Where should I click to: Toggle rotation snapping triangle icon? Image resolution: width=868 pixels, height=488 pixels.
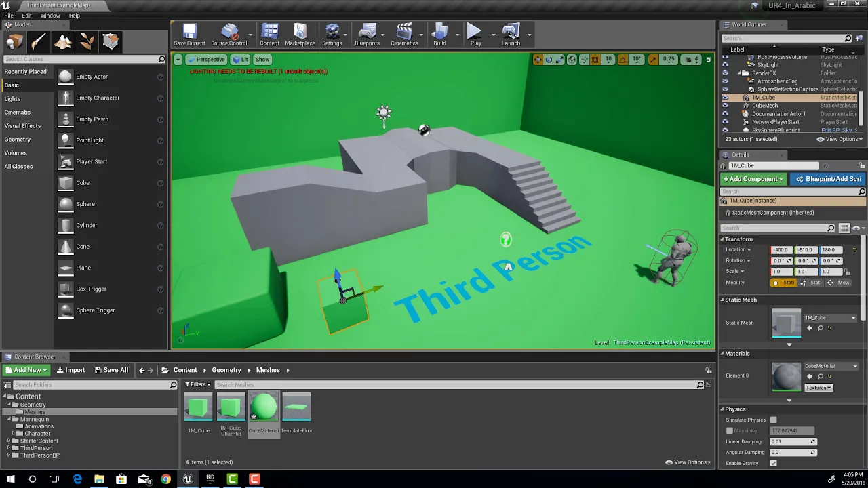tap(623, 60)
